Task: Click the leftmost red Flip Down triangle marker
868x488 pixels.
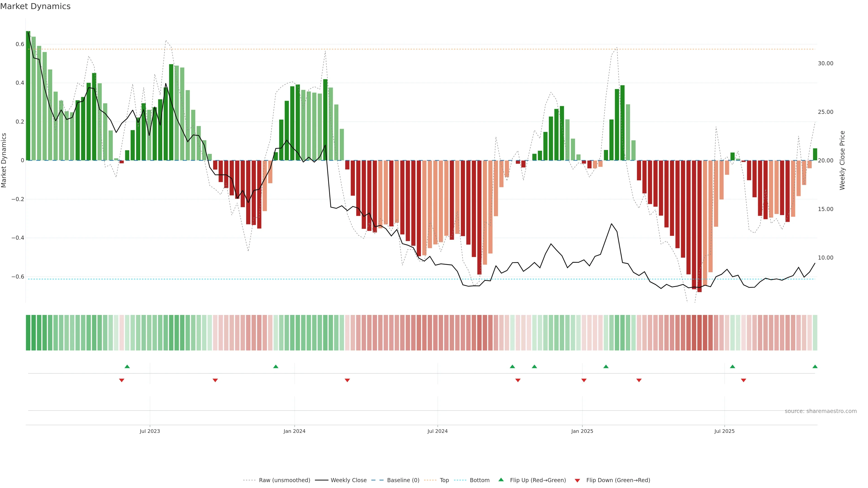Action: point(122,380)
